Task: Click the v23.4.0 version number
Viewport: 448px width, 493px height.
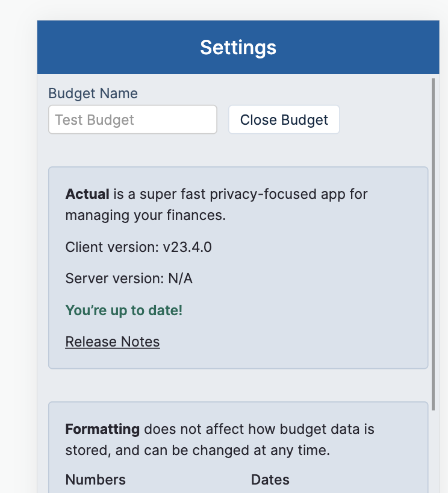Action: click(187, 246)
